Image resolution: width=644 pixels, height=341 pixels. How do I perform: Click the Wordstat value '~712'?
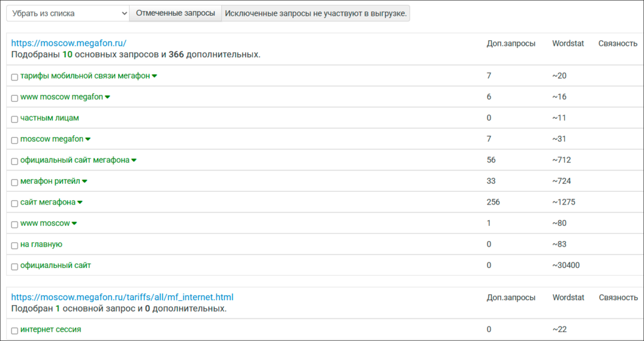[562, 160]
